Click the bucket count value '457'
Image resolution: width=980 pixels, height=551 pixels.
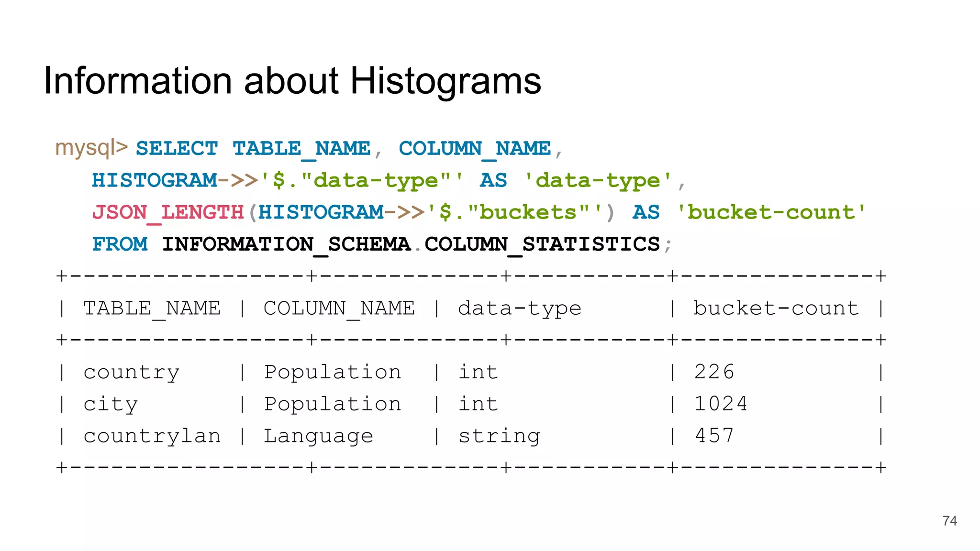tap(714, 436)
